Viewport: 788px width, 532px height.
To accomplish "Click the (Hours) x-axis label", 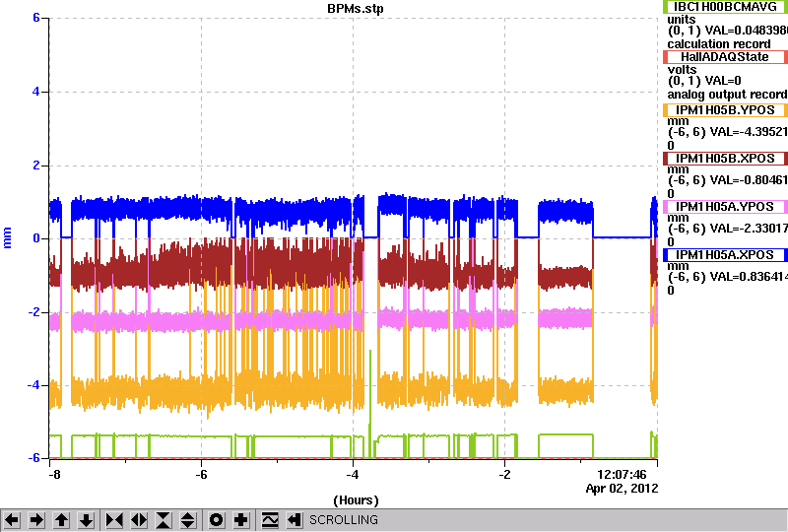I will [356, 500].
